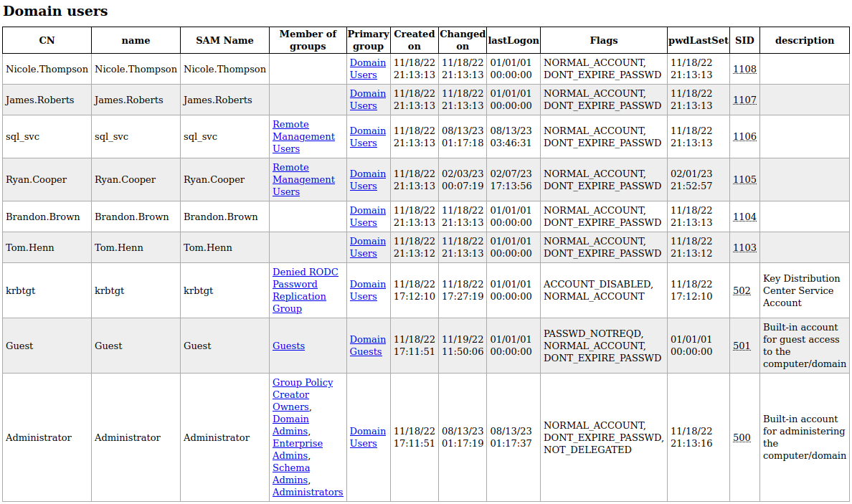Viewport: 852px width, 504px height.
Task: Click the Flags column header
Action: (x=604, y=40)
